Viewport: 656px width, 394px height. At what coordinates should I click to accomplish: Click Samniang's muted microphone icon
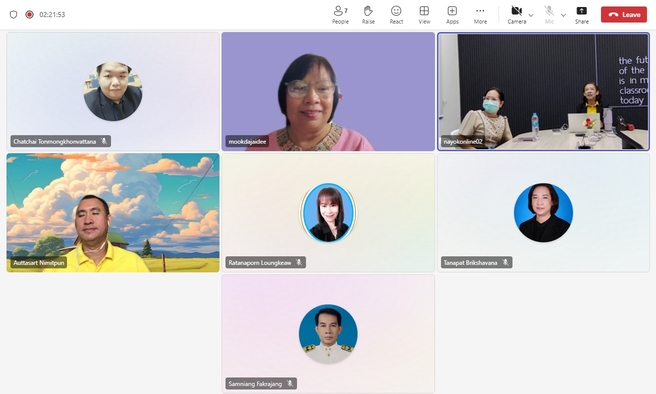290,383
